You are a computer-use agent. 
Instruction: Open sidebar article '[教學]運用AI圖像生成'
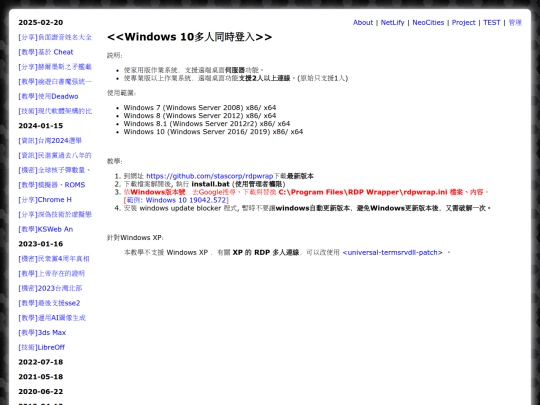(x=52, y=318)
